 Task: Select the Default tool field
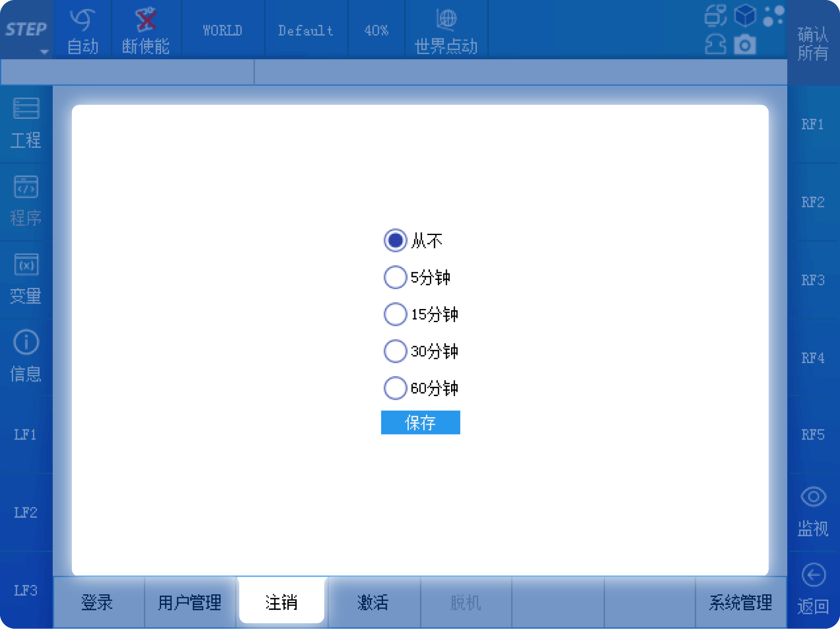click(306, 30)
